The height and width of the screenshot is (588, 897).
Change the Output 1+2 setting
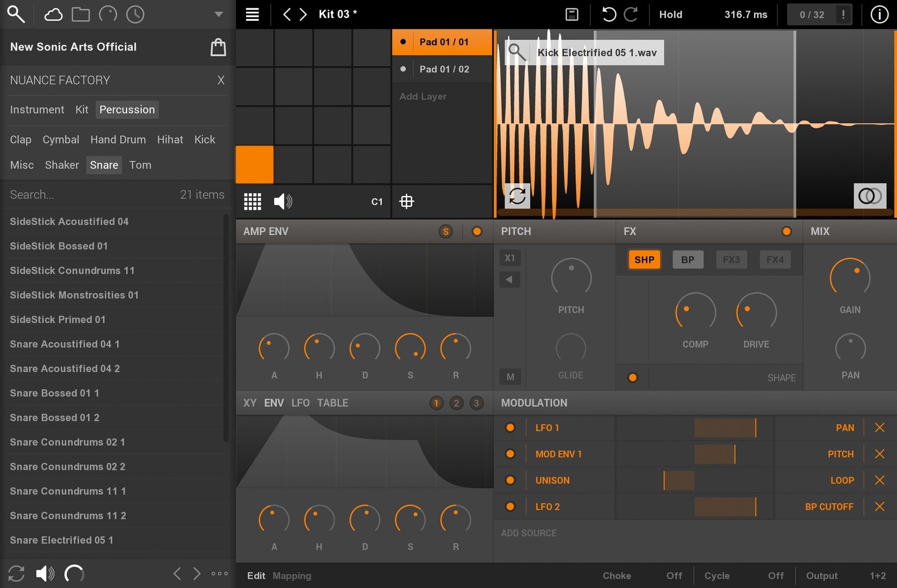coord(878,576)
